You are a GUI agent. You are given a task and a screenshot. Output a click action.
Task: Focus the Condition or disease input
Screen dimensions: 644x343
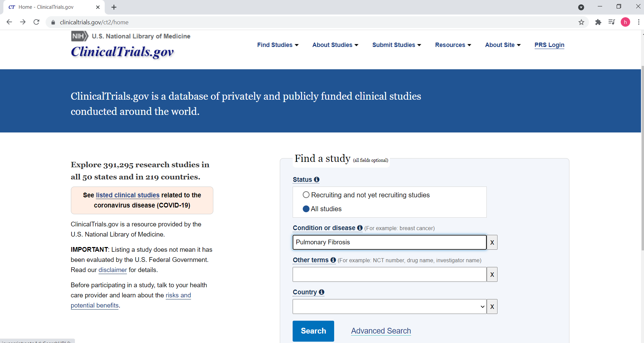point(390,242)
